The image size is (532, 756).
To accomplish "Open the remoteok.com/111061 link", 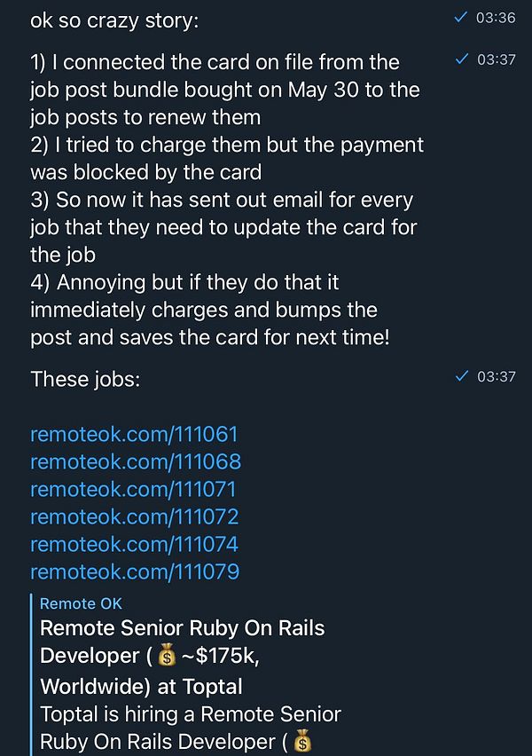I will (134, 435).
